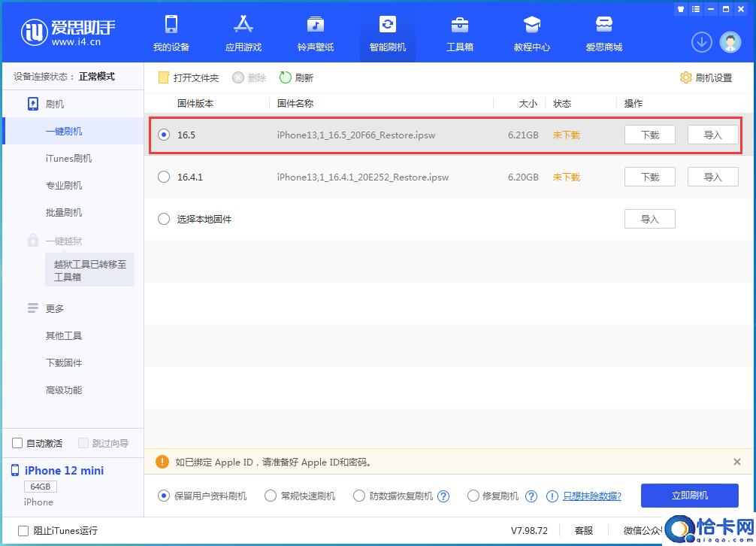Click the 立即刷机 flash now button

[x=689, y=496]
